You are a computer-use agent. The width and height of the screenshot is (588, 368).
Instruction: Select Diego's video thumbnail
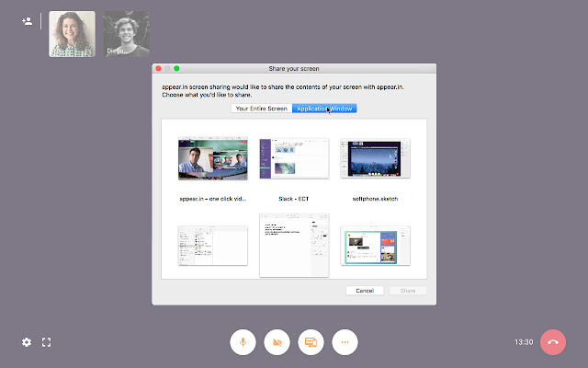coord(127,34)
